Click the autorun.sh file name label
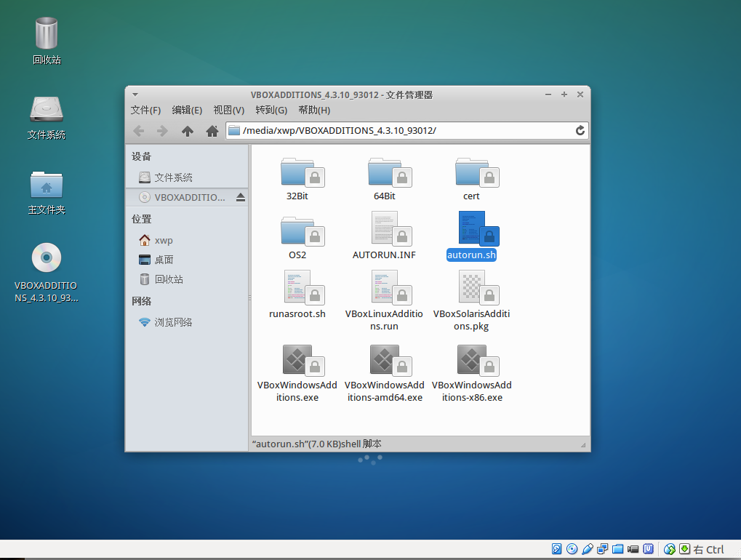Viewport: 741px width, 560px height. 471,255
